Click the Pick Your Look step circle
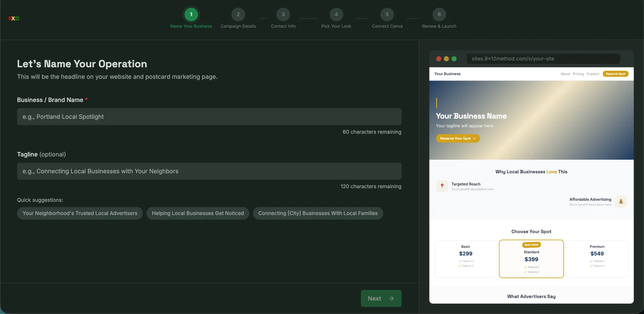The height and width of the screenshot is (314, 644). click(x=336, y=14)
